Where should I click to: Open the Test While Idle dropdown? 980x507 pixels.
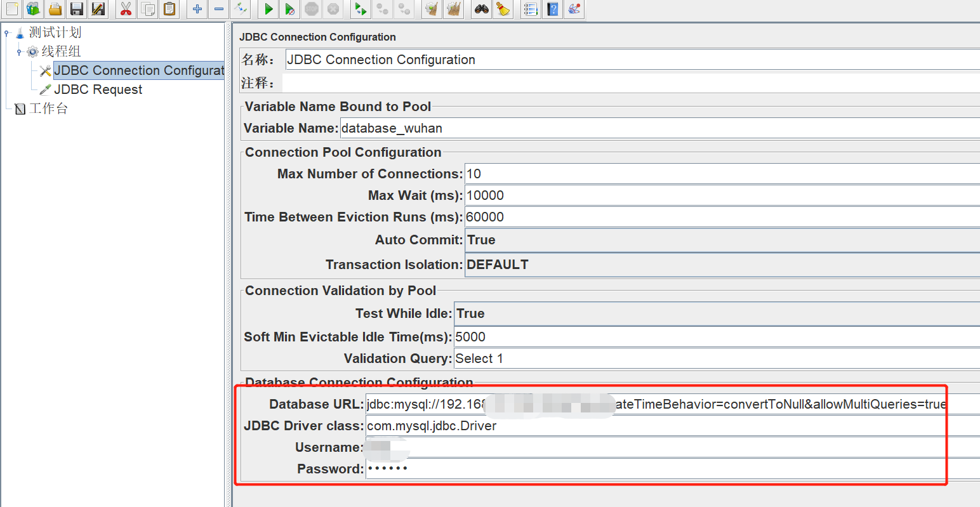point(717,313)
